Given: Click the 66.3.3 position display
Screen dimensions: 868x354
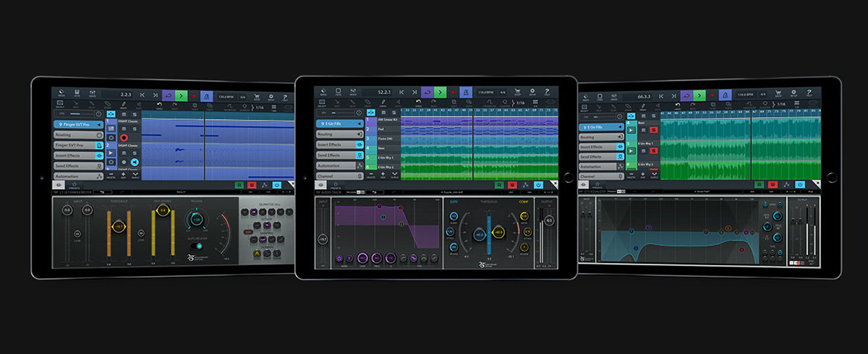Looking at the screenshot, I should [644, 97].
